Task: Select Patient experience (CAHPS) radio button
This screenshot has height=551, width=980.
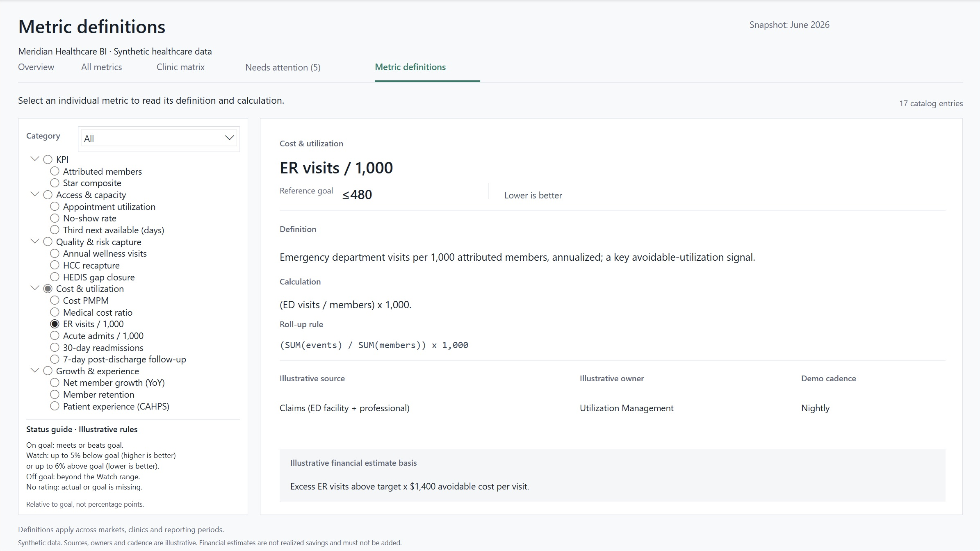Action: [55, 406]
